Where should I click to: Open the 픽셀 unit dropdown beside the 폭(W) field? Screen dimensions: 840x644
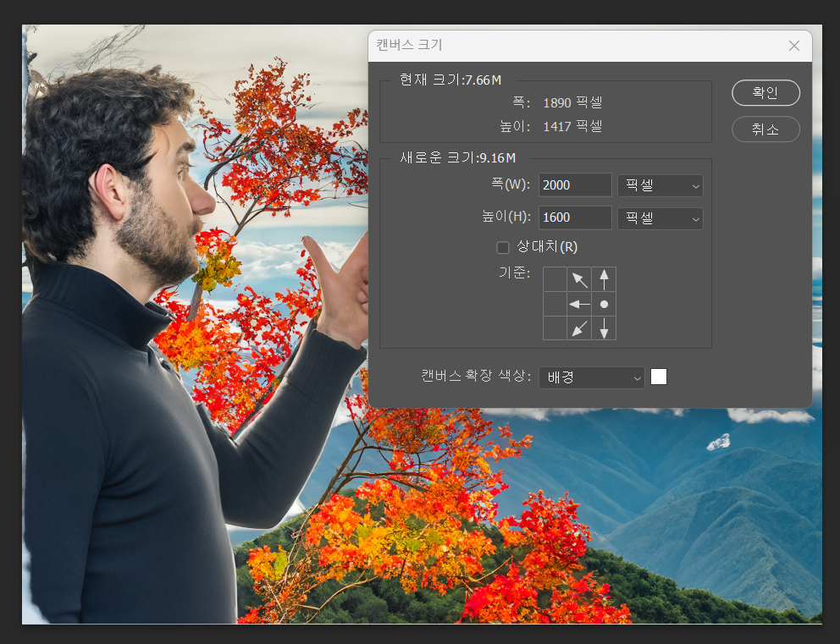660,186
